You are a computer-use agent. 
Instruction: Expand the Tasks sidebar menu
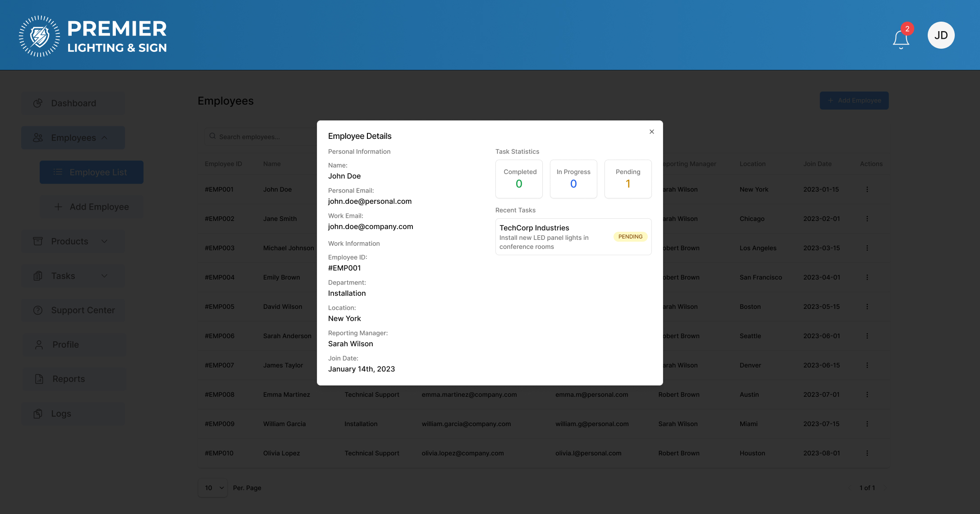click(x=73, y=276)
